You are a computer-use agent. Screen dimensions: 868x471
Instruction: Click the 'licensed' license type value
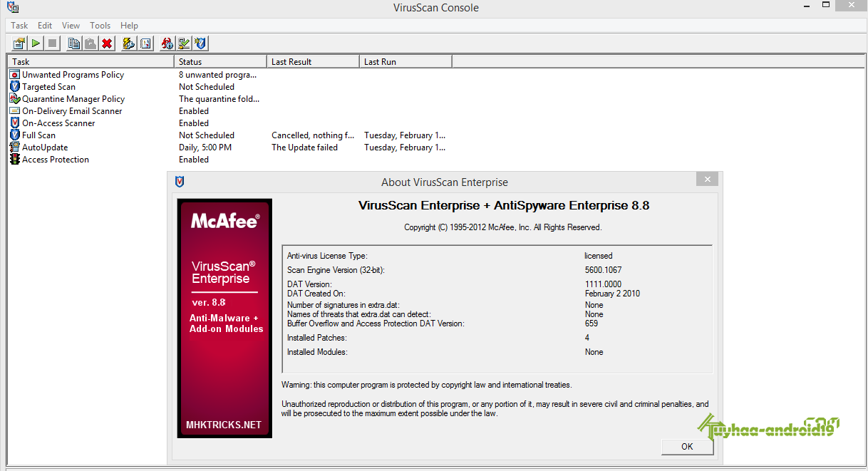[x=599, y=256]
